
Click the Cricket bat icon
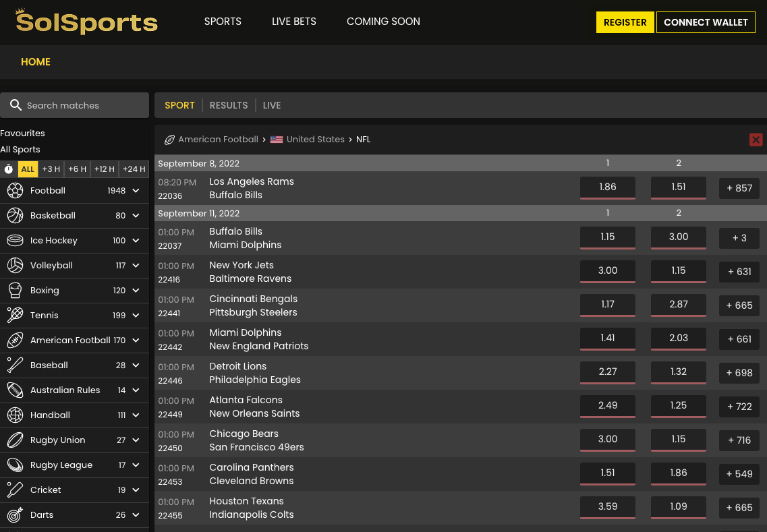pyautogui.click(x=15, y=490)
